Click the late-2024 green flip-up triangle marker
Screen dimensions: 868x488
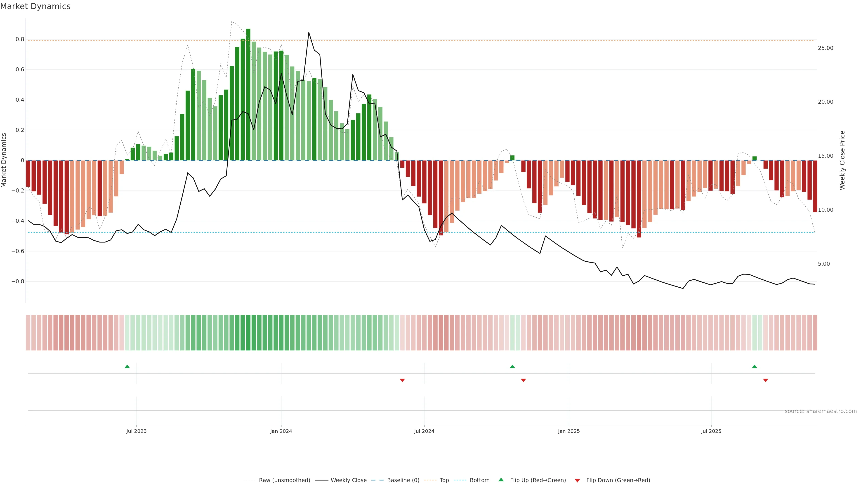[x=512, y=366]
